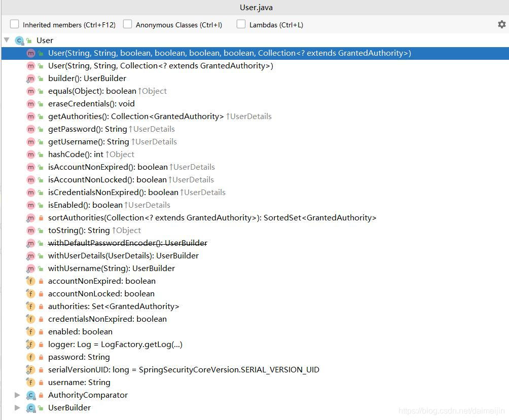
Task: Select deprecated withDefaultPasswordEncoder() entry
Action: (x=128, y=243)
